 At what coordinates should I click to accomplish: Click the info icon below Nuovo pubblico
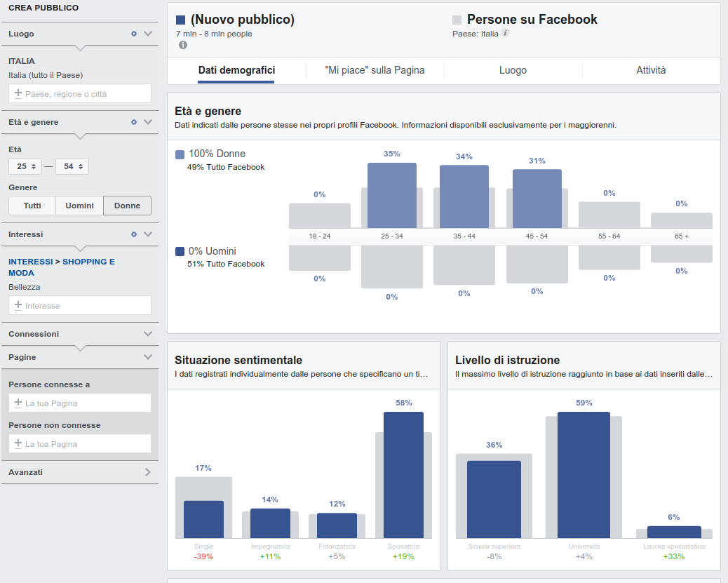[183, 45]
